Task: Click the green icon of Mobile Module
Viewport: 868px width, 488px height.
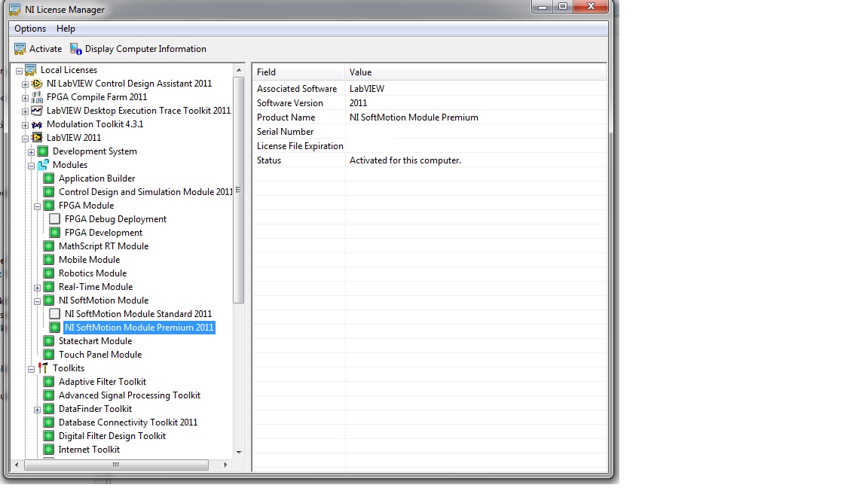Action: tap(49, 260)
